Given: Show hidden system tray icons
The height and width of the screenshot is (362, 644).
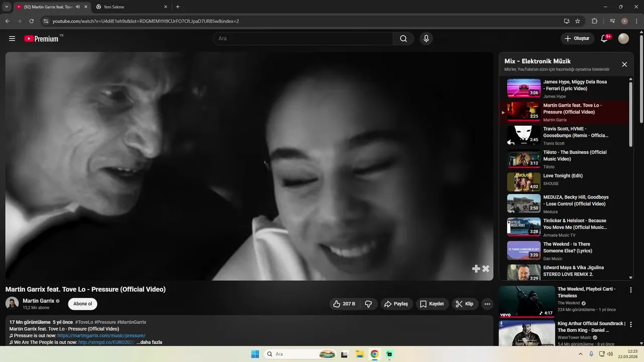Looking at the screenshot, I should point(580,354).
